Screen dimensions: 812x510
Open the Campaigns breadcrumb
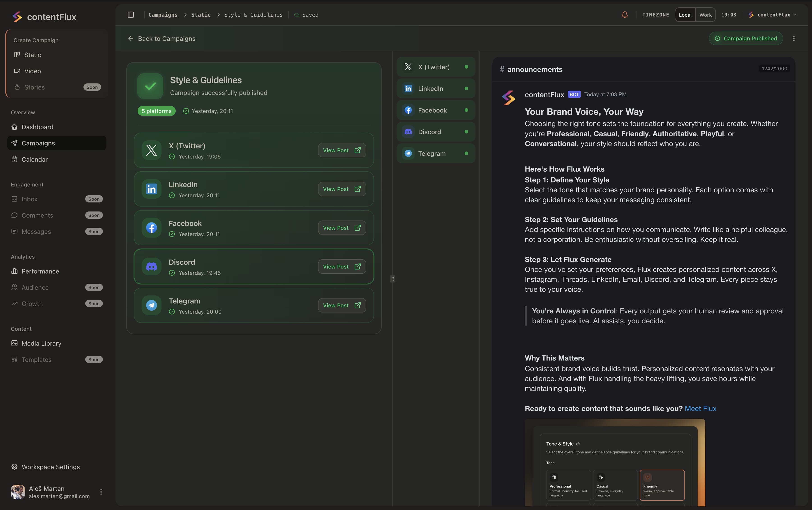click(x=163, y=14)
